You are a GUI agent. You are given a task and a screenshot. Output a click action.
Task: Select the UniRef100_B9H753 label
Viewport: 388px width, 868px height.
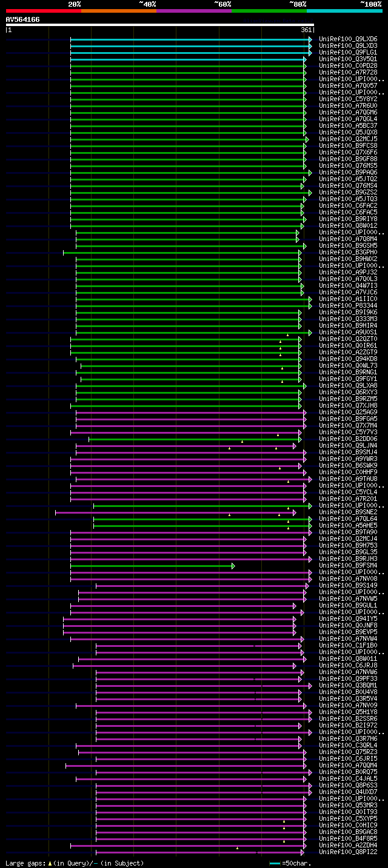tap(348, 546)
